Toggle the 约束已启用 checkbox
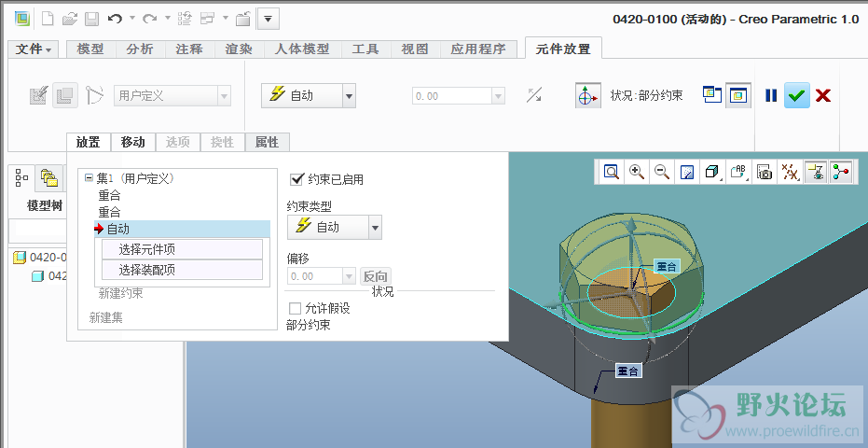The width and height of the screenshot is (868, 448). point(296,179)
